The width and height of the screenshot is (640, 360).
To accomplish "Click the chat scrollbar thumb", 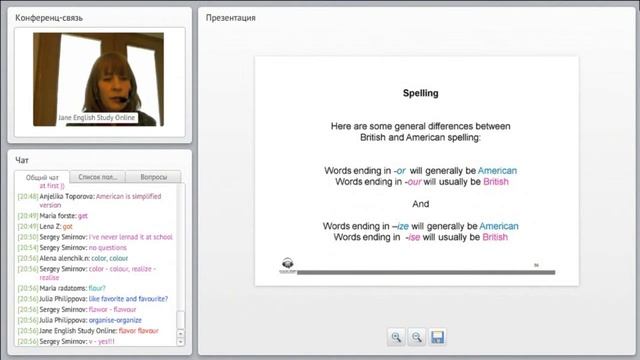I will pos(180,320).
